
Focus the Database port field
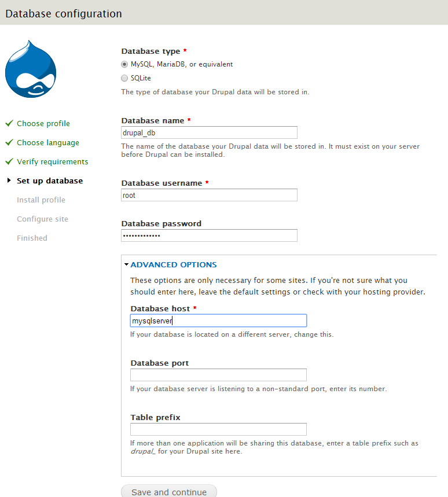[x=218, y=375]
